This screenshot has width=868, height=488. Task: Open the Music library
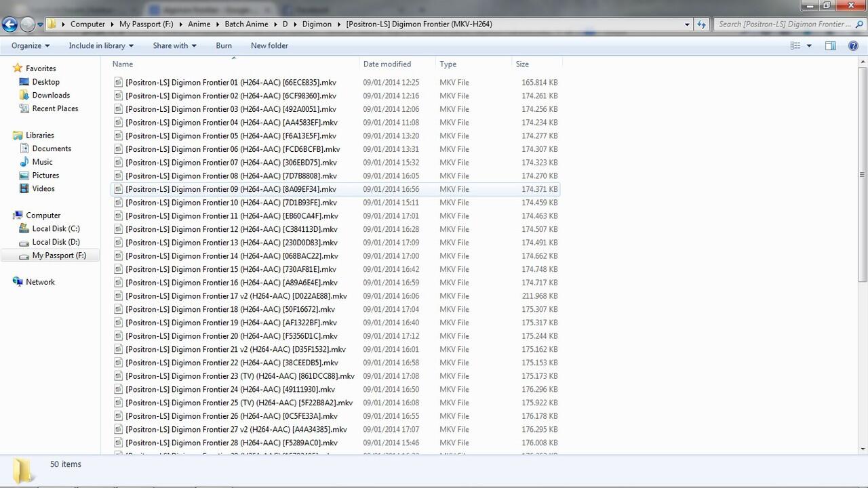(42, 162)
